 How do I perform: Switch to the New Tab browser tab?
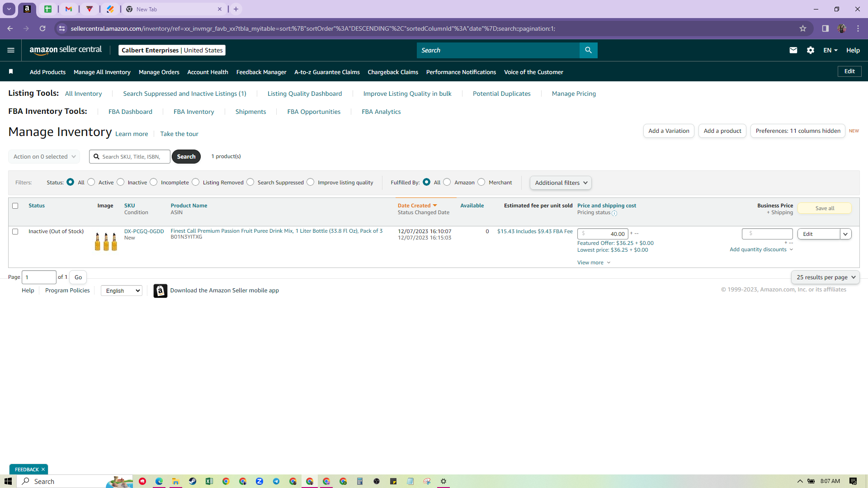pos(174,9)
